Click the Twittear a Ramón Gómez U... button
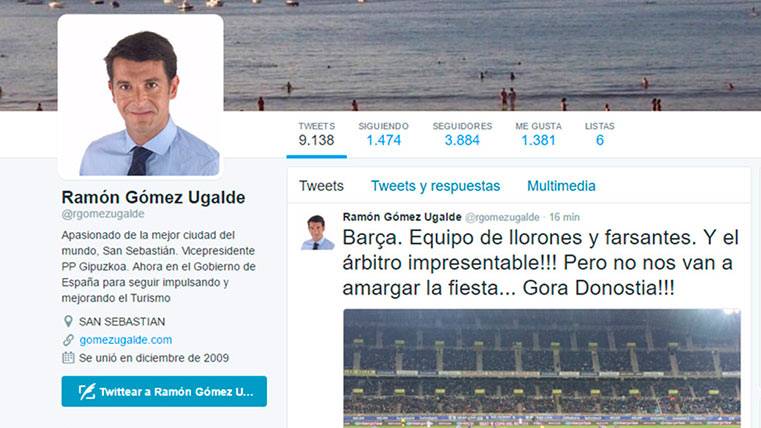Screen dimensions: 761x428 point(164,391)
